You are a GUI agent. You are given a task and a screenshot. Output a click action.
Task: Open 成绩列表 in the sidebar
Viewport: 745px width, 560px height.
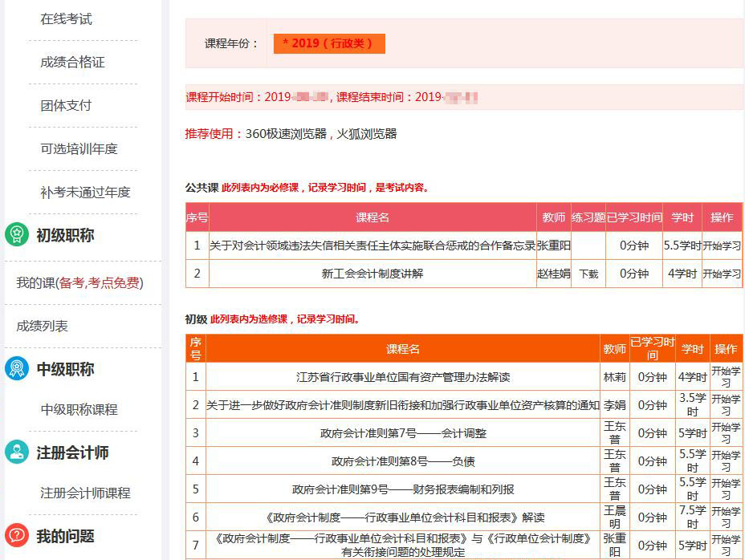(x=43, y=326)
